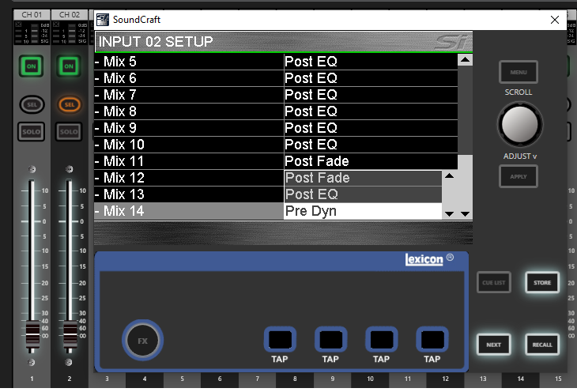Click Mix 5's Post EQ value
Screen dimensions: 577x392
click(x=371, y=62)
